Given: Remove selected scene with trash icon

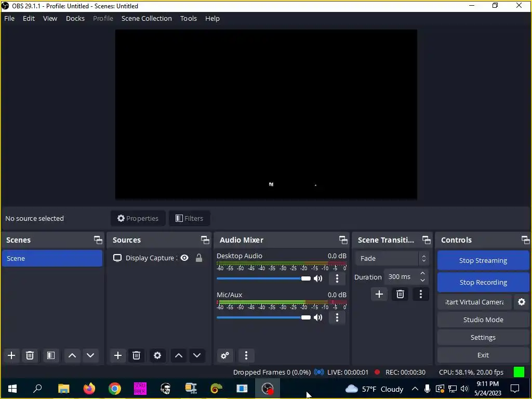Looking at the screenshot, I should pos(30,355).
